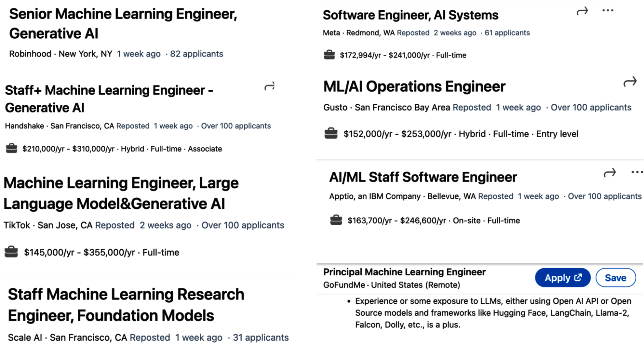
Task: Open the ML/AI Operations Engineer listing
Action: [x=414, y=86]
